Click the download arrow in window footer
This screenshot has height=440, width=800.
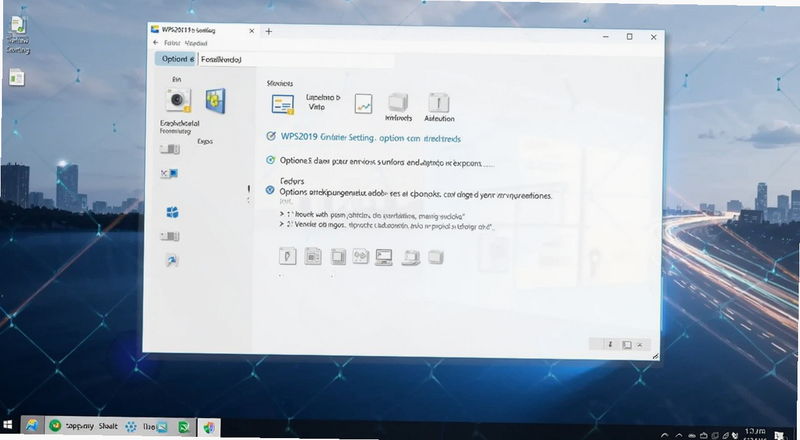pyautogui.click(x=610, y=345)
